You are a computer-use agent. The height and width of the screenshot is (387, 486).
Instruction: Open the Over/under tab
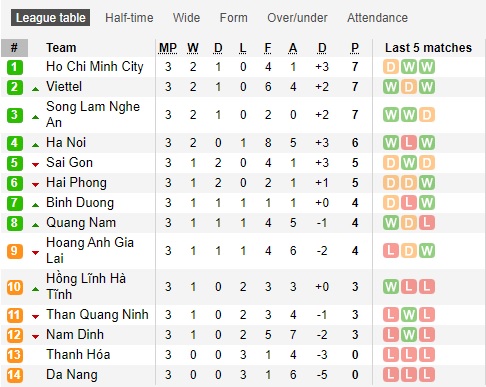tap(297, 18)
